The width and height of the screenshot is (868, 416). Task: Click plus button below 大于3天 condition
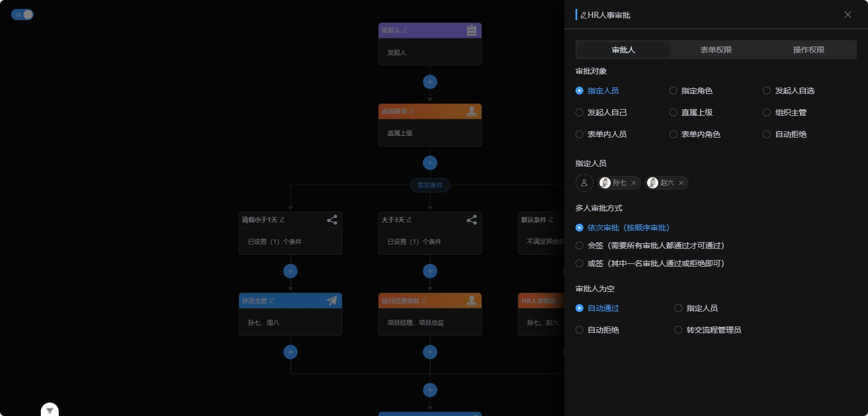430,271
